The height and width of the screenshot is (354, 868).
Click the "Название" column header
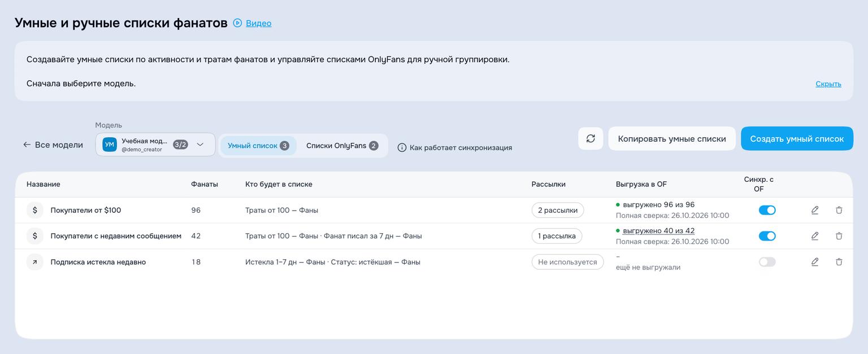(x=44, y=184)
